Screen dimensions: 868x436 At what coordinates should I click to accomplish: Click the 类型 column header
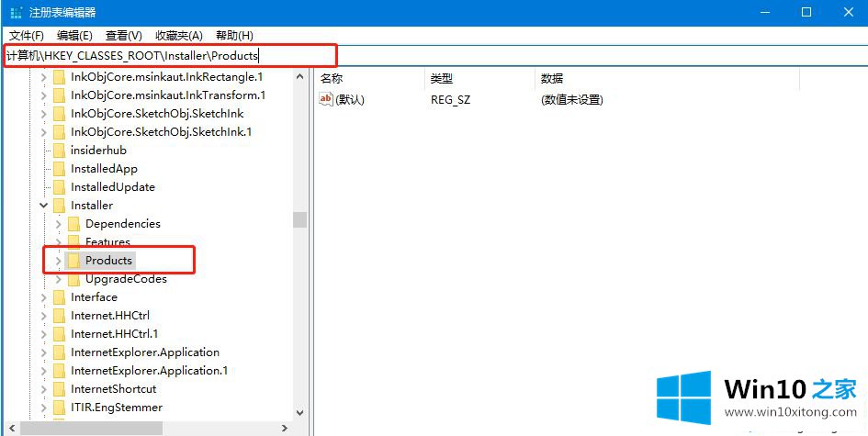point(442,79)
